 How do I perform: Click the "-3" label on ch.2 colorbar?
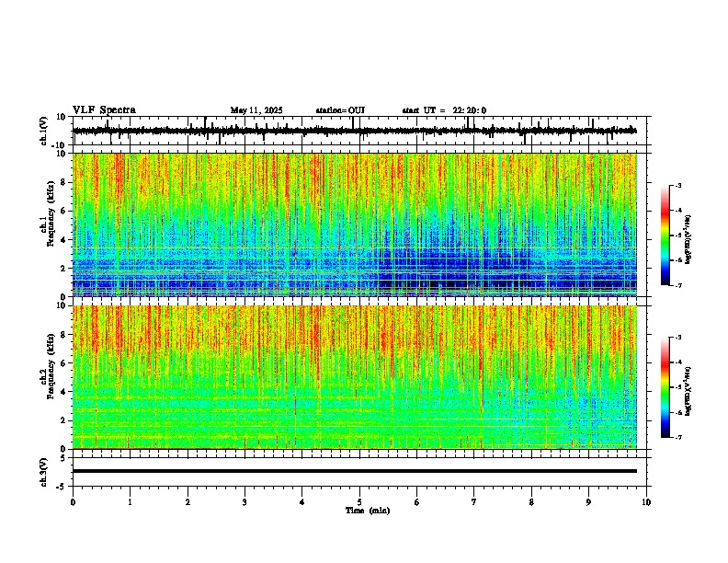pos(677,338)
